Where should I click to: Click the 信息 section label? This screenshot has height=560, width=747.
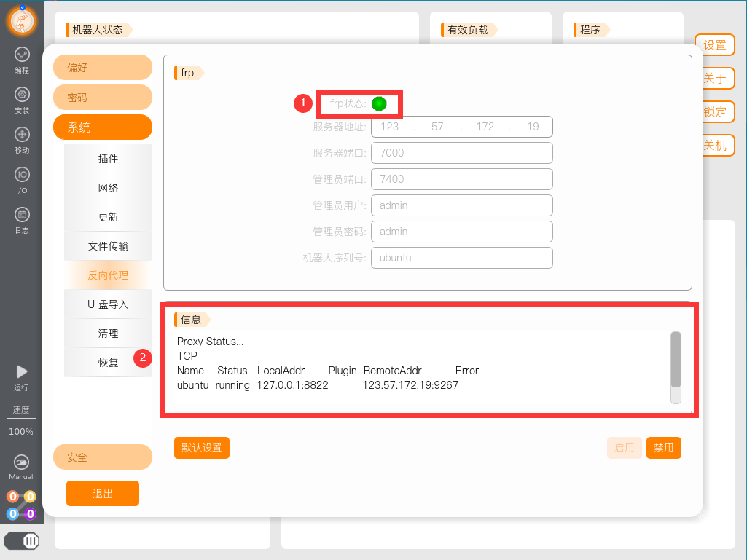(192, 320)
